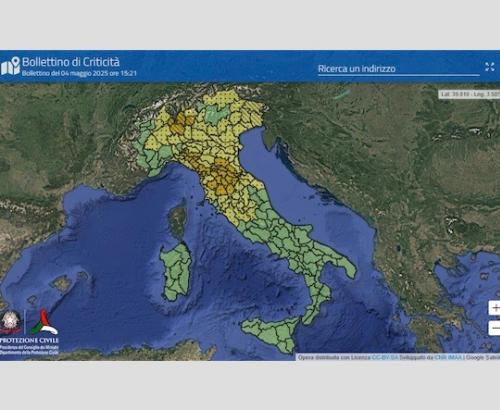Click the Italian Republic emblem icon
Screen dimensions: 500x410
pyautogui.click(x=11, y=322)
